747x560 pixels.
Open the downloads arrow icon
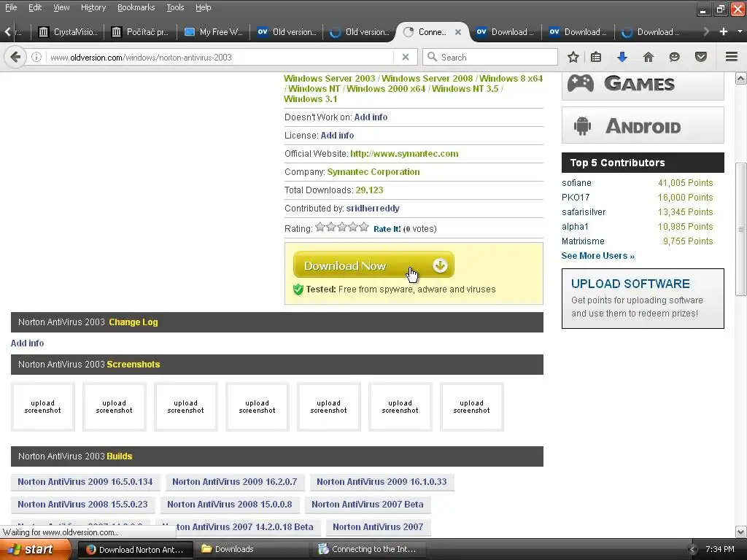(622, 57)
